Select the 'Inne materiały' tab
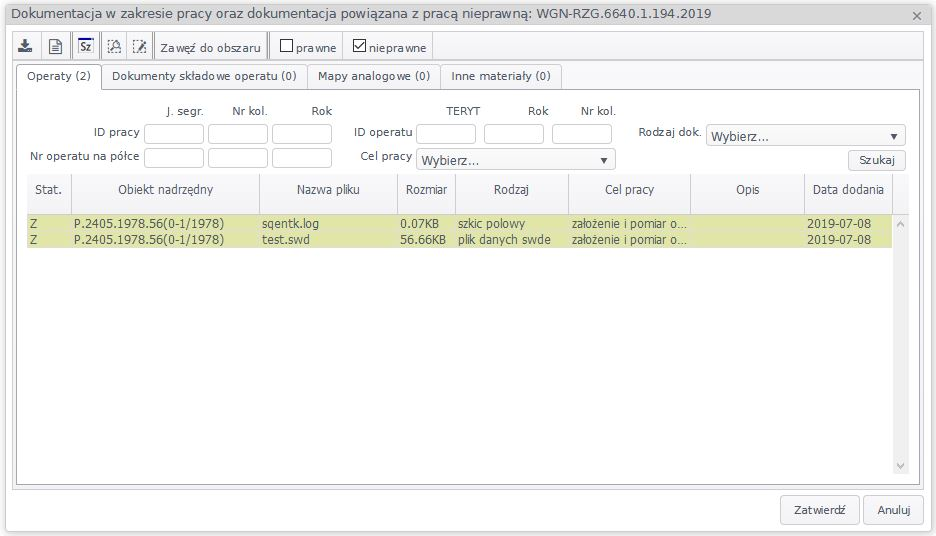 (x=501, y=76)
